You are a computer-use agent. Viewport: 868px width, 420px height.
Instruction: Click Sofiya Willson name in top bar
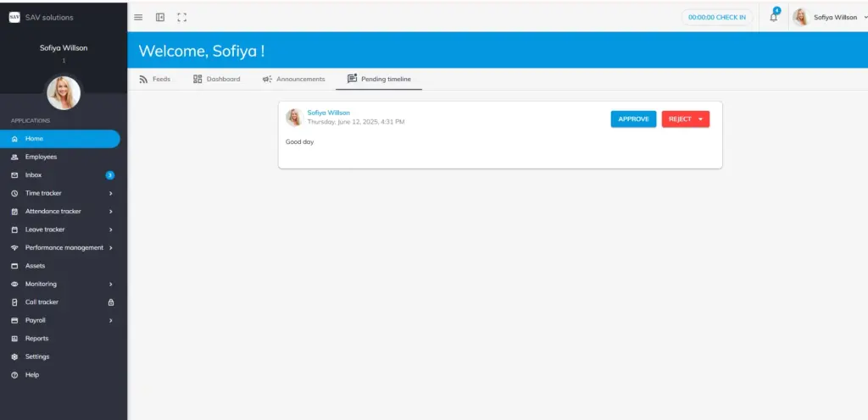point(835,17)
